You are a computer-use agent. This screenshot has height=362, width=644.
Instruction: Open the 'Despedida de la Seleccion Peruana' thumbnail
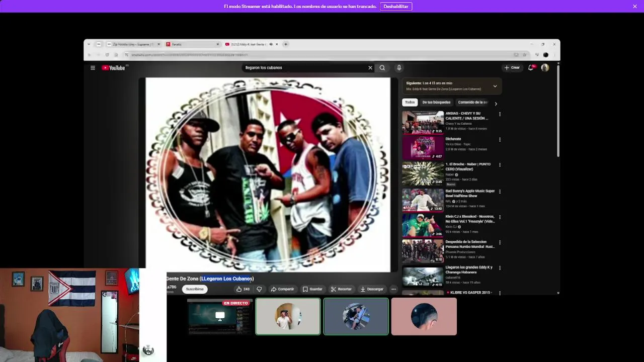[x=423, y=251]
